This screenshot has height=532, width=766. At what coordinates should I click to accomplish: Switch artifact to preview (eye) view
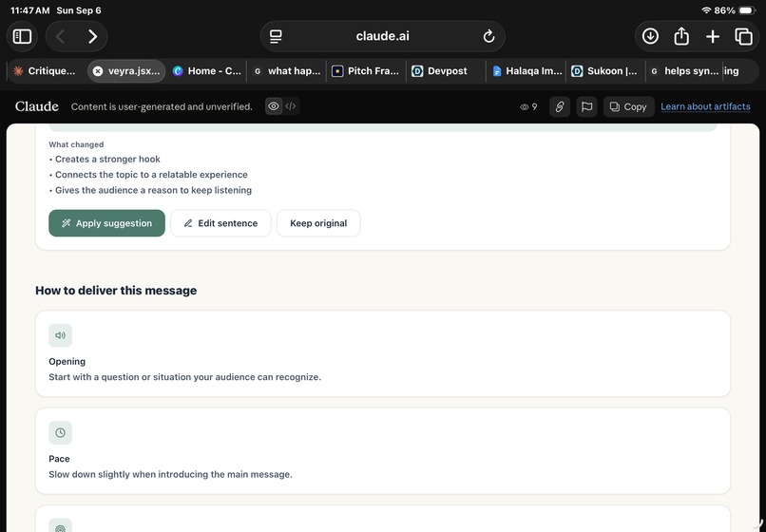(x=274, y=106)
